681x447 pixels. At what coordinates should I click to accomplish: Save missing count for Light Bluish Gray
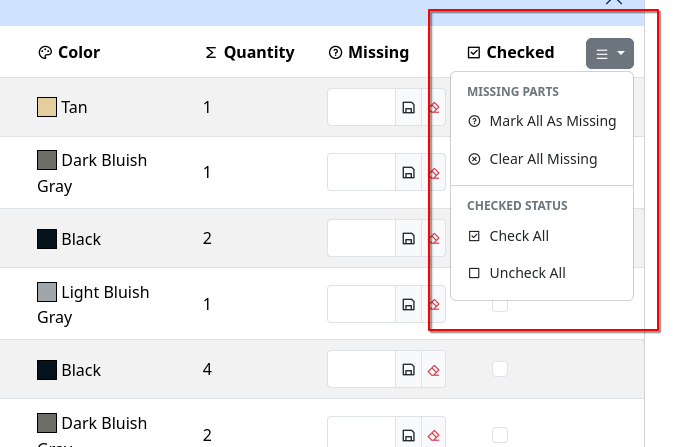pos(408,304)
